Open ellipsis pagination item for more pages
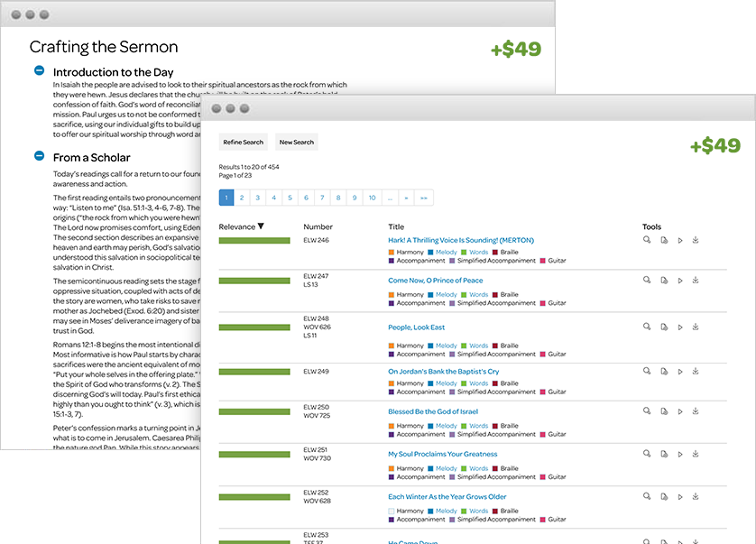 click(x=390, y=198)
